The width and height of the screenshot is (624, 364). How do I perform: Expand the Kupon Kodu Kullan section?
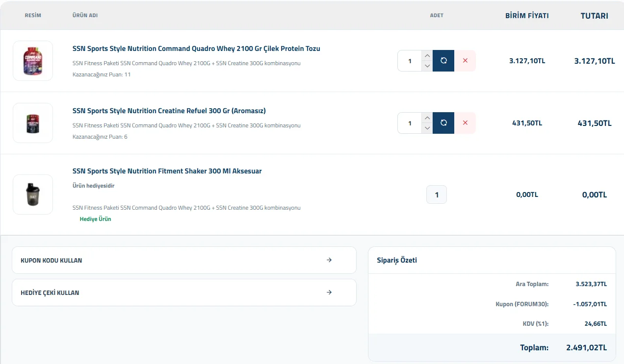click(184, 260)
